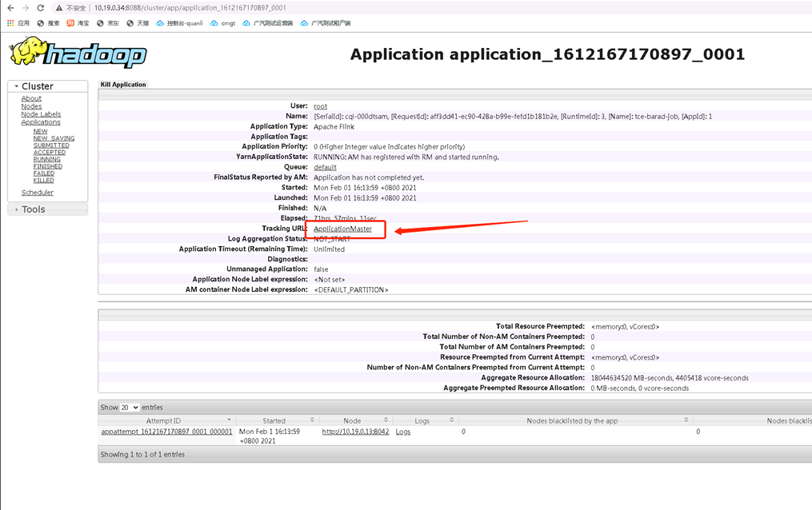Open Node Labels in the sidebar

(41, 114)
